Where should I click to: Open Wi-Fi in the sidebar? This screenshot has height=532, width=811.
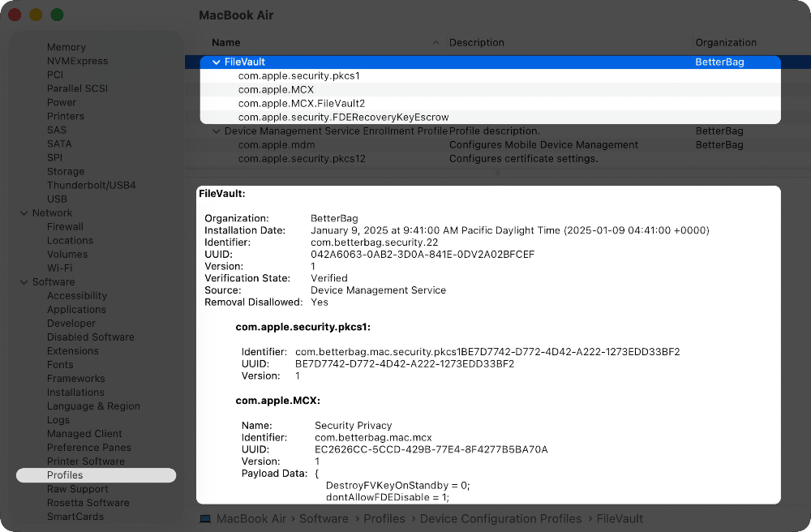point(59,268)
